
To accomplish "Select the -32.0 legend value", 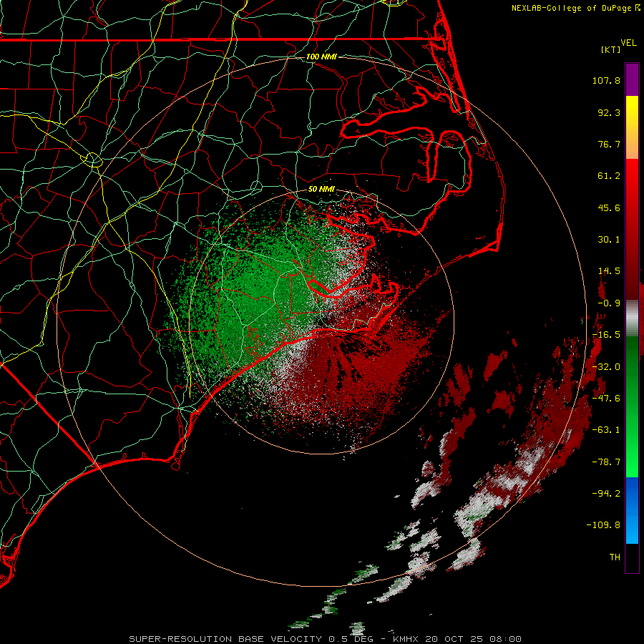I will (x=606, y=367).
